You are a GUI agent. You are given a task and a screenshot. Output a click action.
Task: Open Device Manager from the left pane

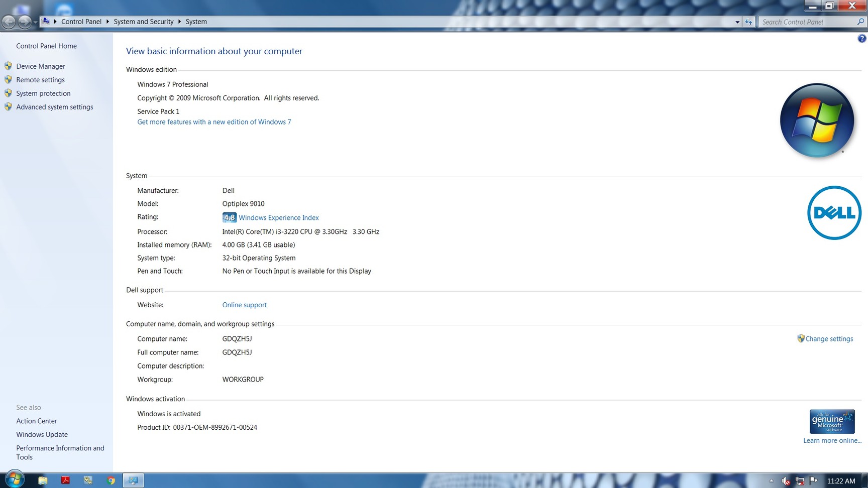click(40, 66)
